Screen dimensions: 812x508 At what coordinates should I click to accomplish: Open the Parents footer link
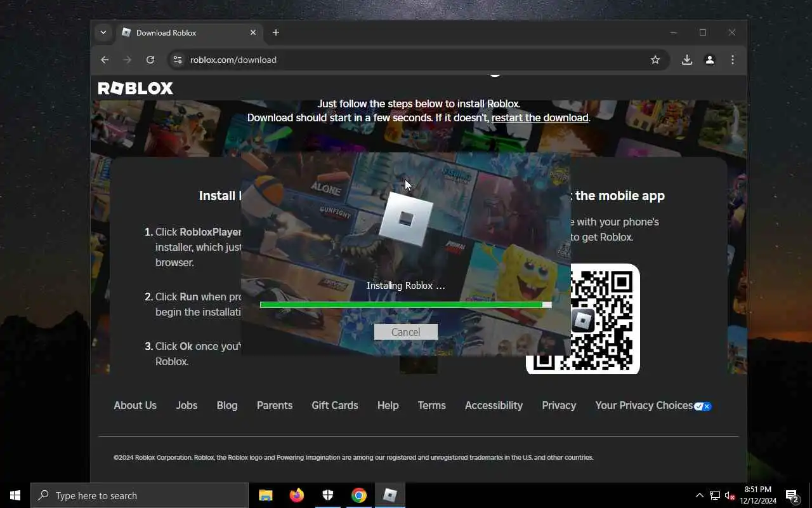point(275,405)
